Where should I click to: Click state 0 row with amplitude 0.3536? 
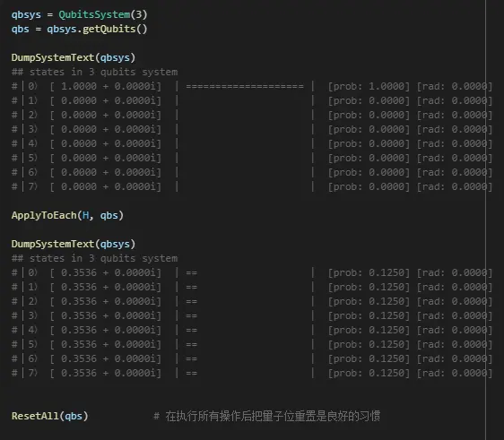pyautogui.click(x=252, y=272)
